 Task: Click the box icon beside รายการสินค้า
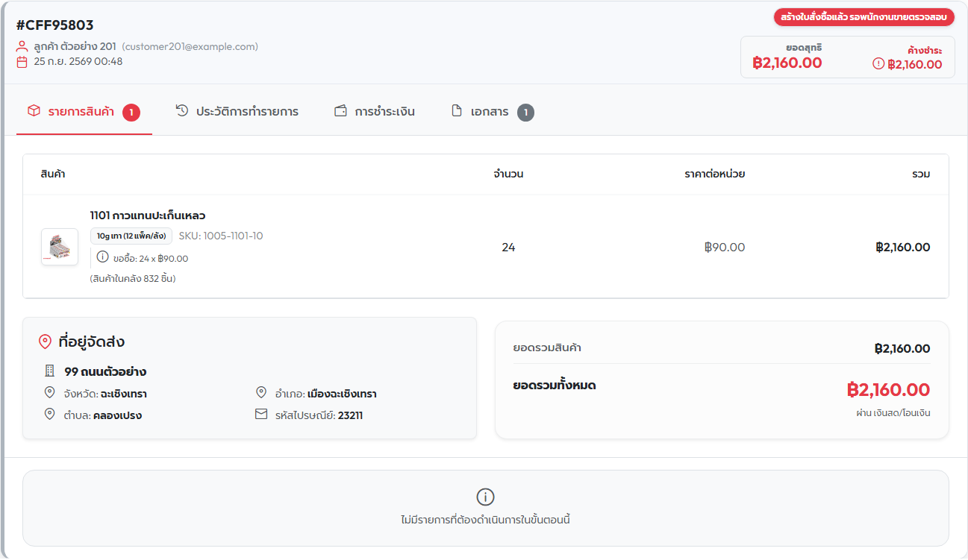coord(34,111)
